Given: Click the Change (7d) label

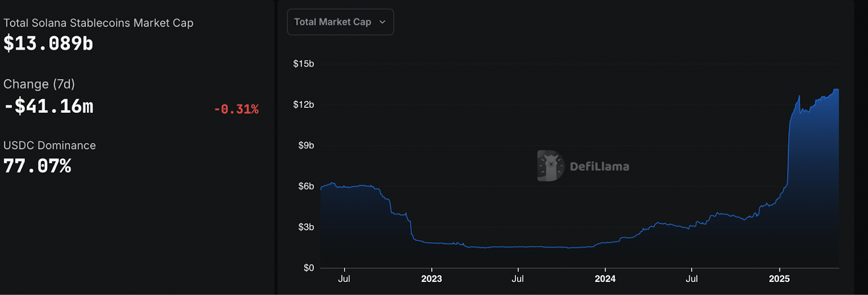Looking at the screenshot, I should (x=39, y=84).
